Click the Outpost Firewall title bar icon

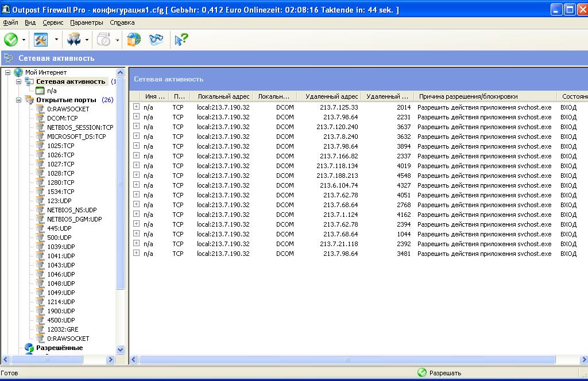click(6, 9)
